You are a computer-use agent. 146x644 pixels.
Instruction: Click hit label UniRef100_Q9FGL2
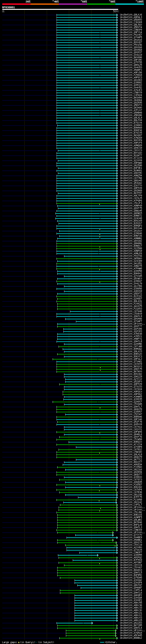click(131, 359)
